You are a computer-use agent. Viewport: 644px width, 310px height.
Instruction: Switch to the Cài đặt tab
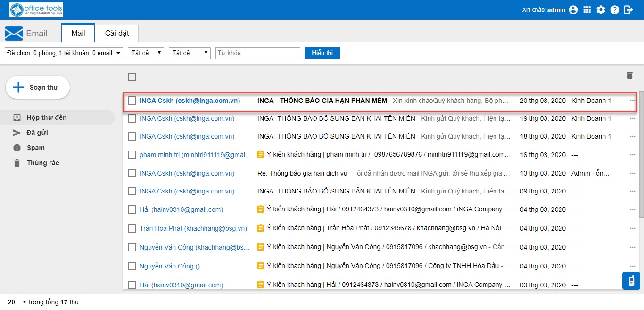pos(116,34)
